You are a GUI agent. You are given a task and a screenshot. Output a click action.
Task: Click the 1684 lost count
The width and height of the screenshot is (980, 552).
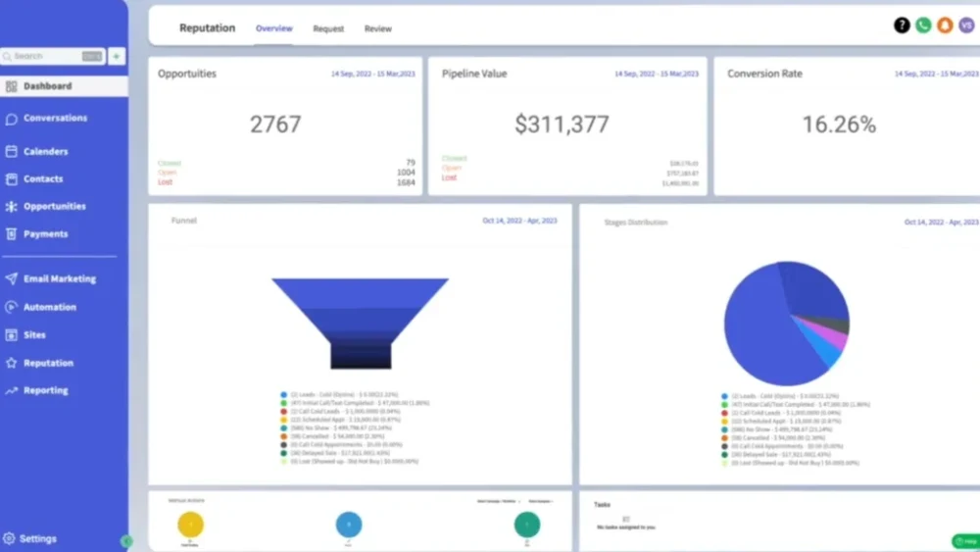(406, 182)
